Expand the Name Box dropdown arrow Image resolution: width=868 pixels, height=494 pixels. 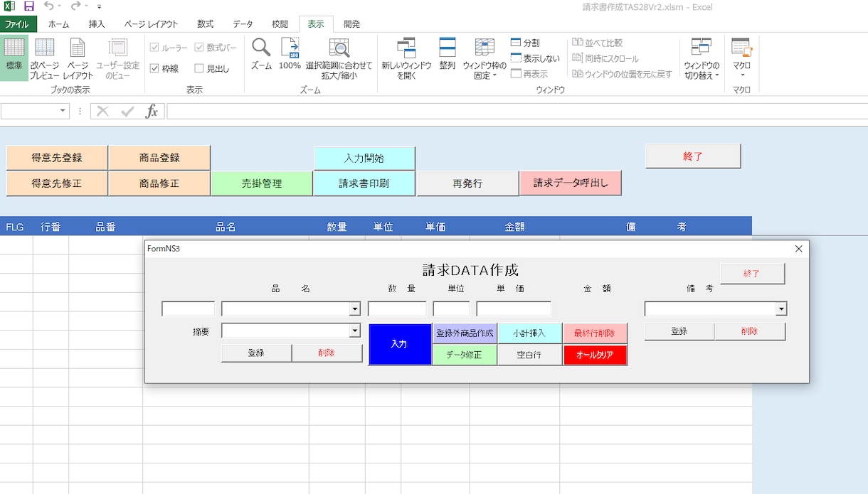pyautogui.click(x=63, y=111)
